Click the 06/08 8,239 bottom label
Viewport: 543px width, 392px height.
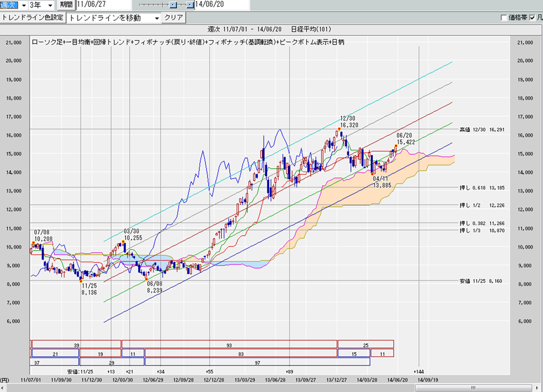tap(155, 287)
